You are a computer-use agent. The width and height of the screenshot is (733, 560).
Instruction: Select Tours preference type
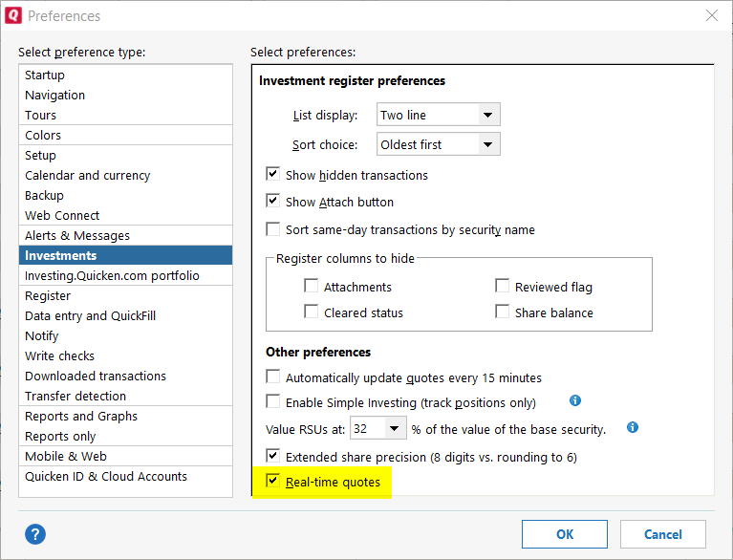pyautogui.click(x=125, y=115)
